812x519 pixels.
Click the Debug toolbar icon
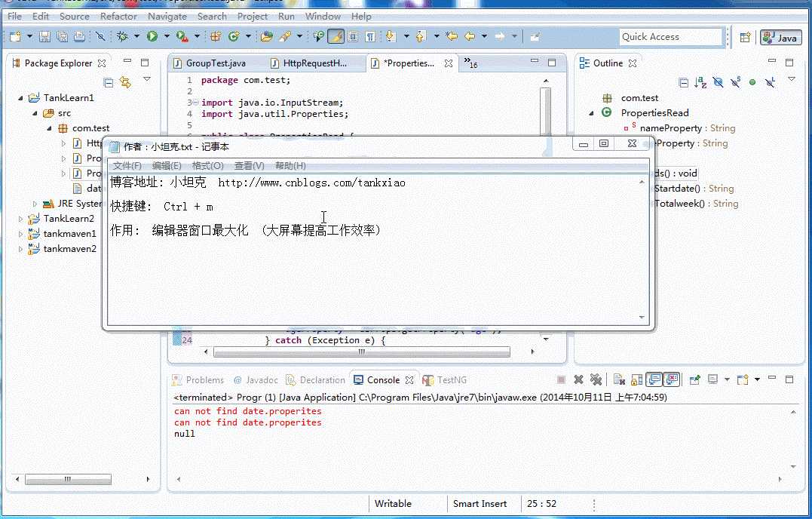tap(123, 35)
